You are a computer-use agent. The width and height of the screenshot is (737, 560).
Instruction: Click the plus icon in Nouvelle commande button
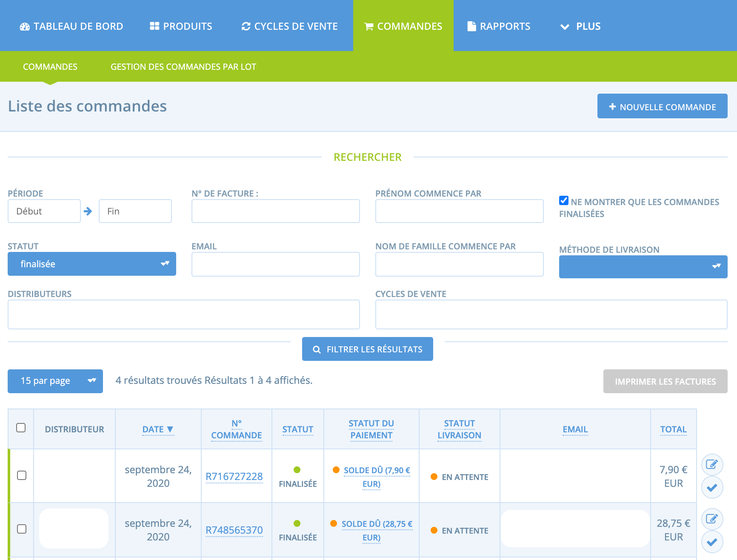pos(612,106)
